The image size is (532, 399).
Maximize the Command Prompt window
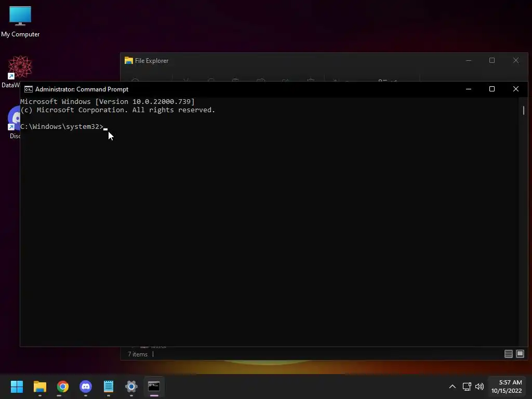click(492, 89)
